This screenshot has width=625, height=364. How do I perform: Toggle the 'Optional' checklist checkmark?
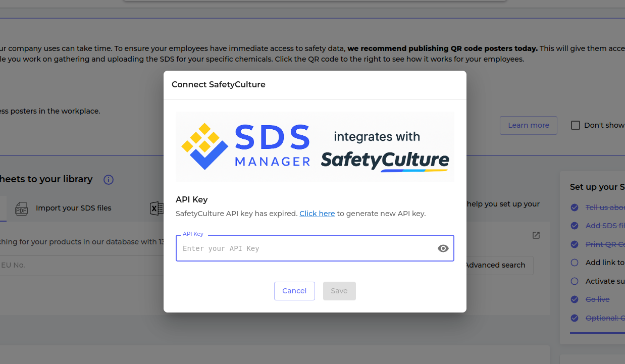[x=575, y=318]
